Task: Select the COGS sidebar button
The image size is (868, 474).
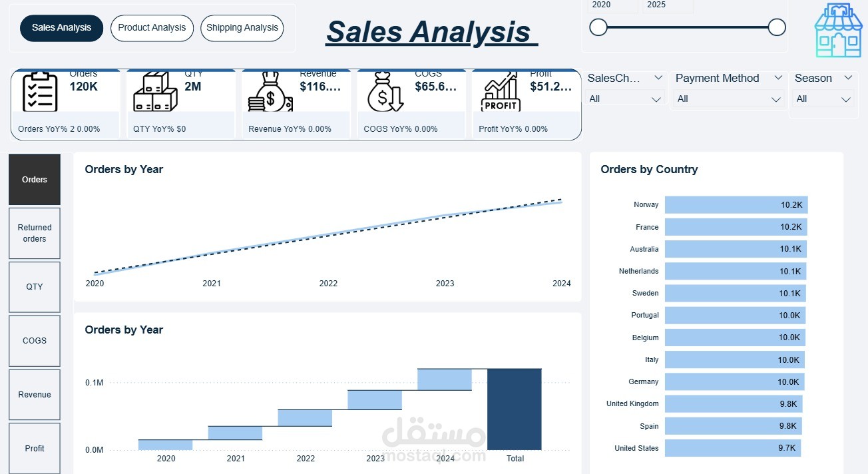Action: click(34, 341)
